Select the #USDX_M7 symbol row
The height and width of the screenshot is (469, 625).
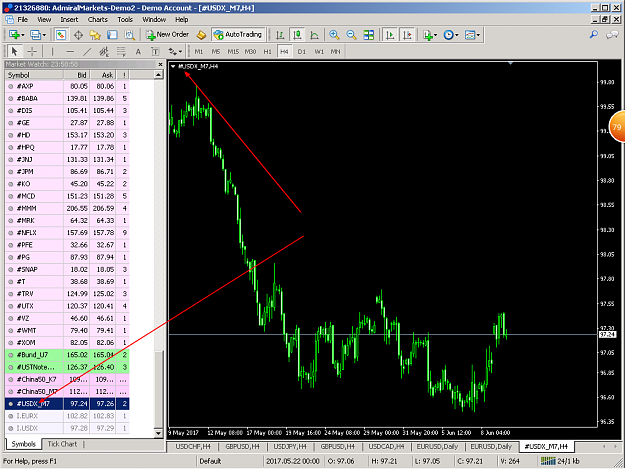tap(67, 404)
